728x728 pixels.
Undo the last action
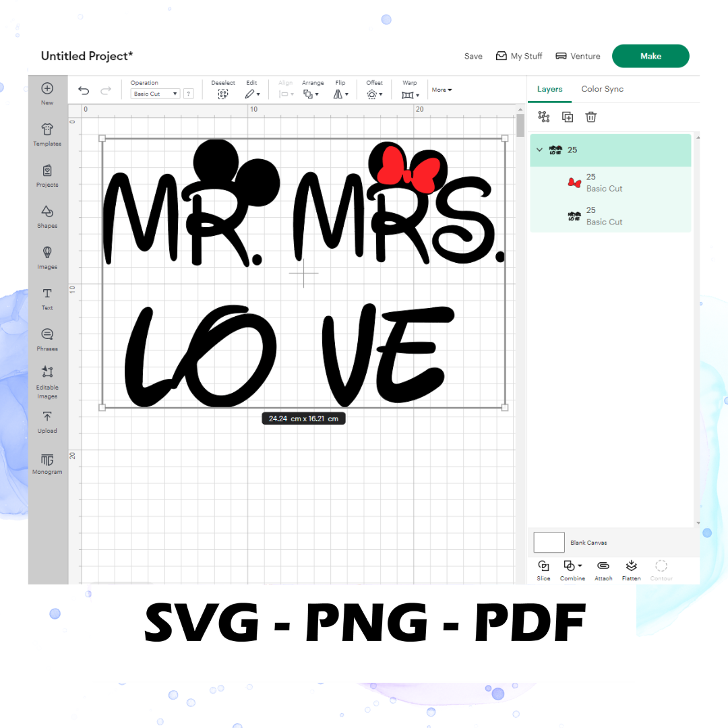84,90
